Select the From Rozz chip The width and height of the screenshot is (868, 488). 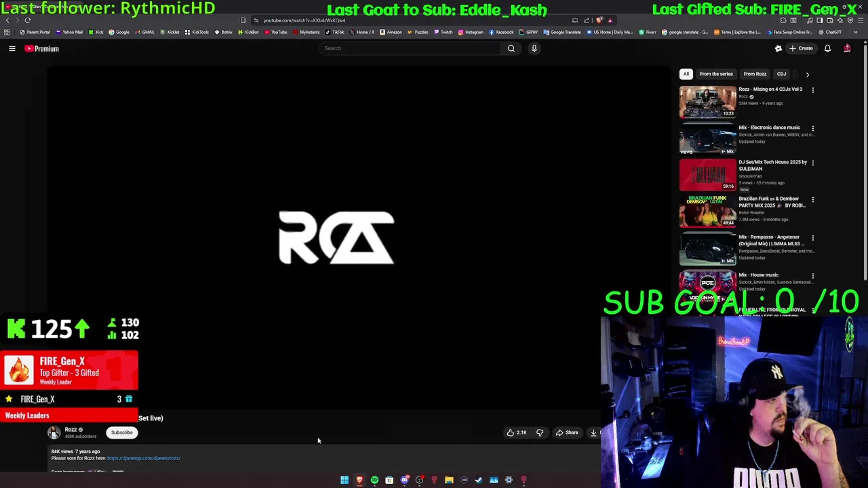pyautogui.click(x=755, y=74)
